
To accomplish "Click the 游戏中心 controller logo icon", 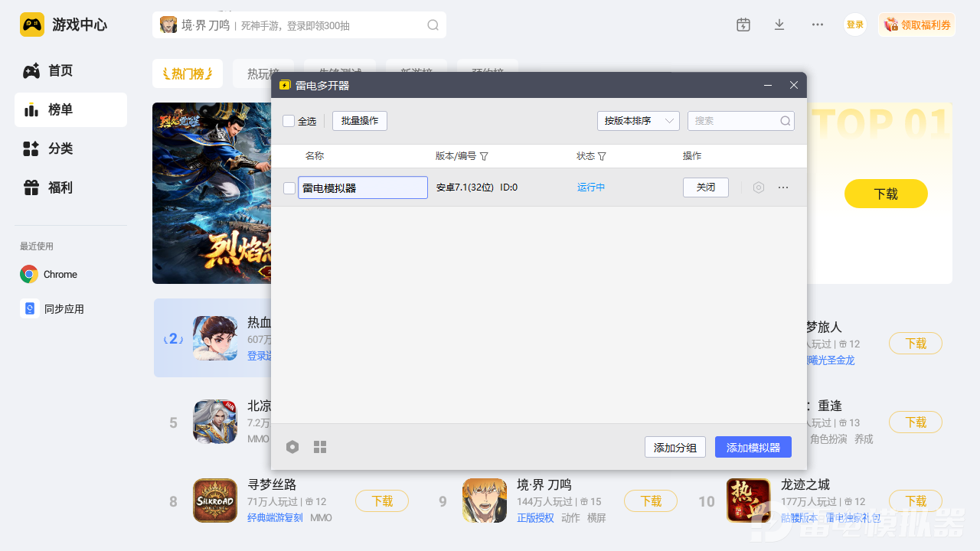I will [32, 24].
